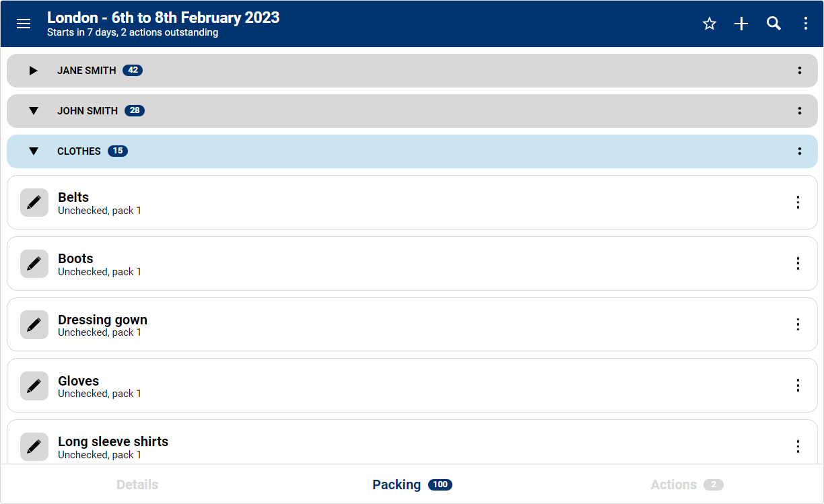Viewport: 824px width, 504px height.
Task: Collapse the John Smith section
Action: pos(34,111)
